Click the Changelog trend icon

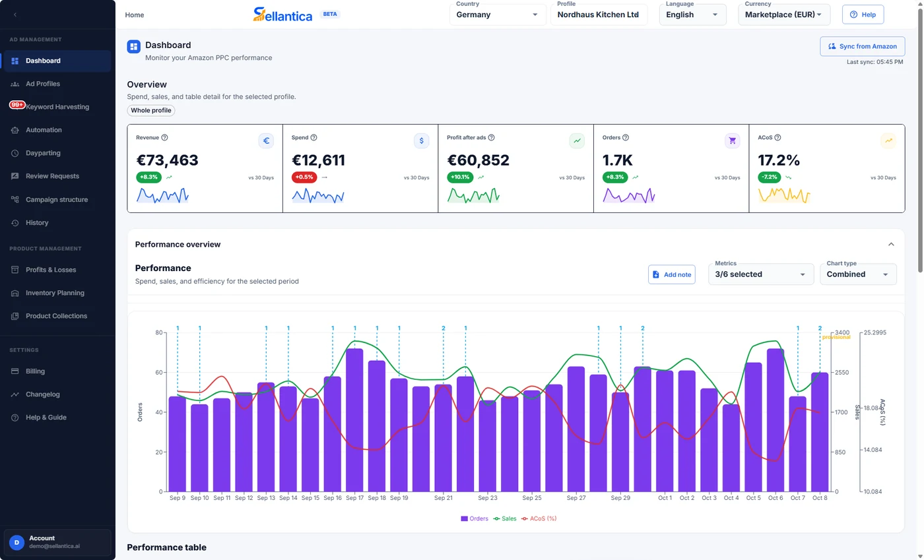click(x=15, y=394)
